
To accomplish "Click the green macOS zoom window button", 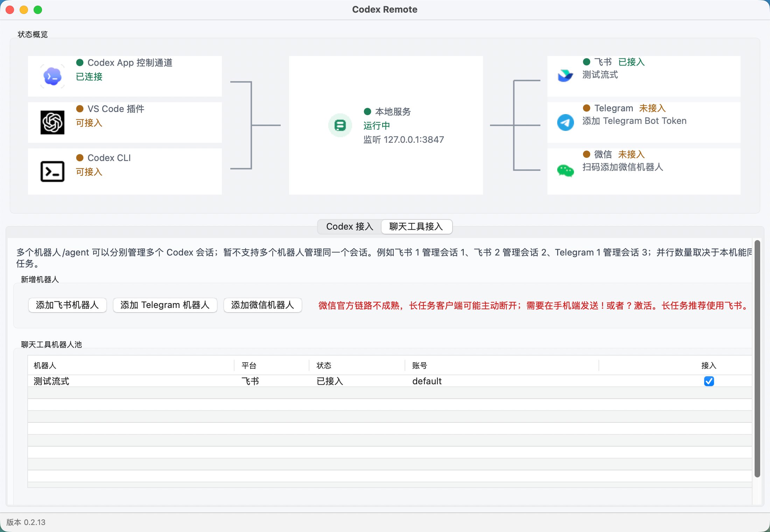I will (38, 10).
